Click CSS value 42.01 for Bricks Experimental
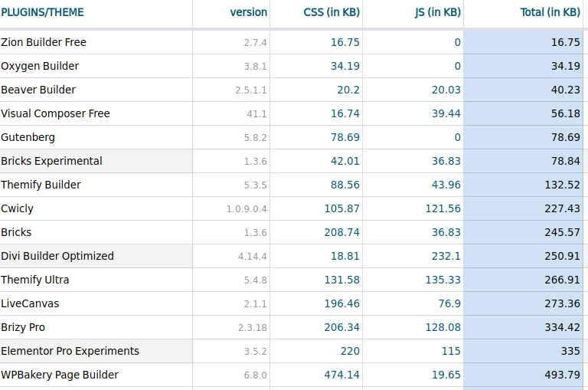The height and width of the screenshot is (390, 588). point(345,161)
